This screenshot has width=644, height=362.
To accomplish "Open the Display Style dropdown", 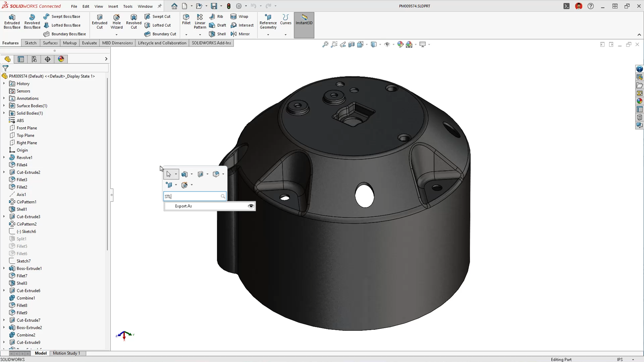I will click(x=379, y=44).
